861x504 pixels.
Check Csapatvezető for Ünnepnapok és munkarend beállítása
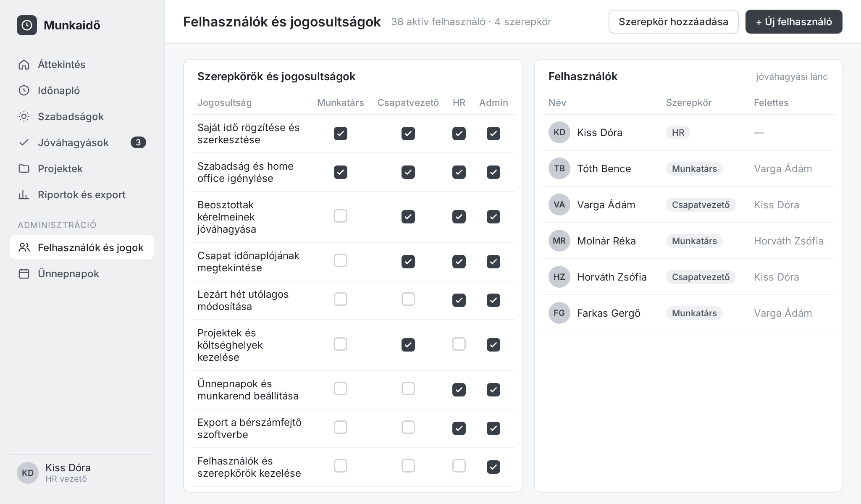point(408,388)
